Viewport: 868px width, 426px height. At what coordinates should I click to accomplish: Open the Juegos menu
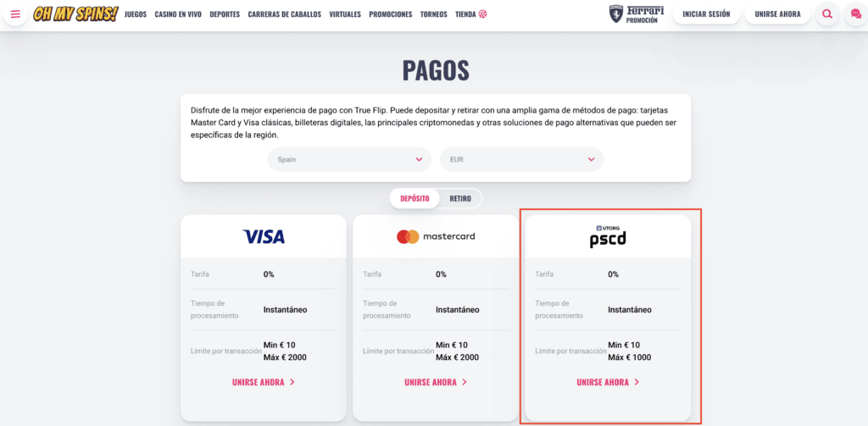click(x=136, y=14)
